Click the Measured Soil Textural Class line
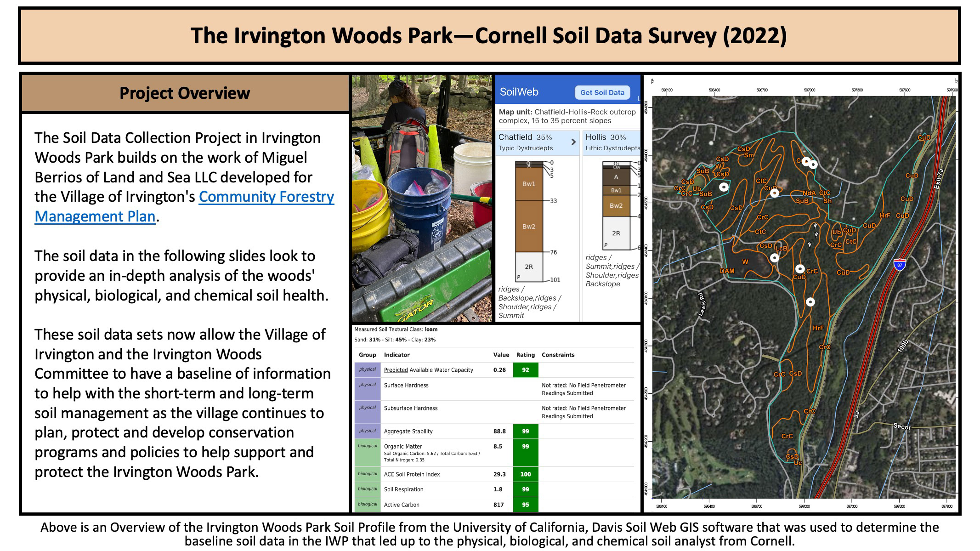Image resolution: width=980 pixels, height=551 pixels. point(396,329)
